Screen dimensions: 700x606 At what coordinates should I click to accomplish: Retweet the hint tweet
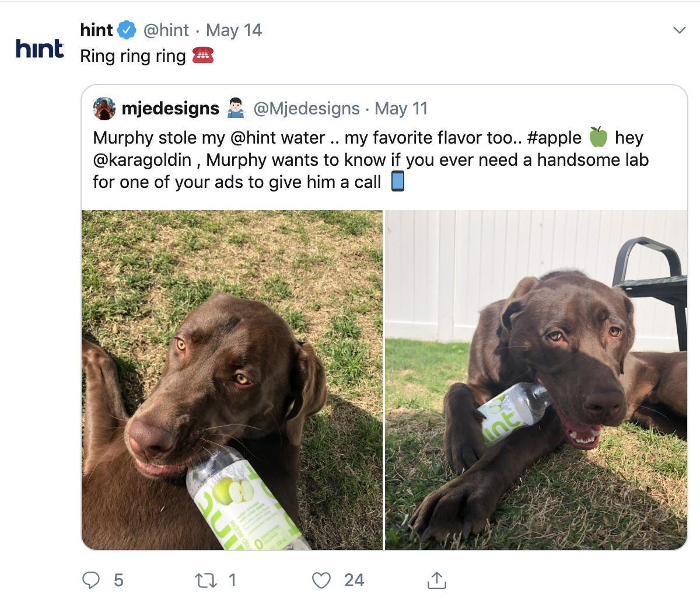click(205, 580)
